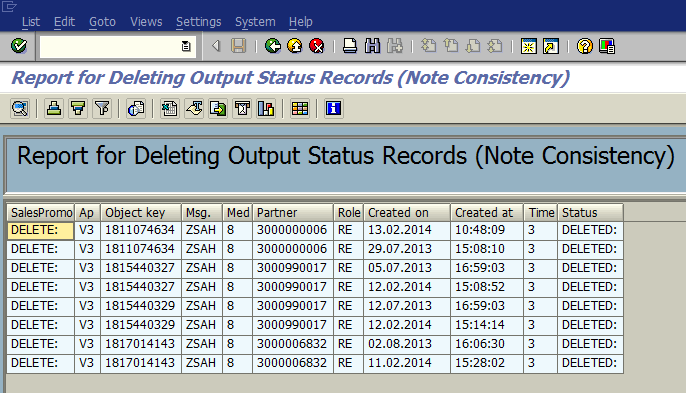The width and height of the screenshot is (686, 393).
Task: Go back with the green Back arrow
Action: click(273, 46)
